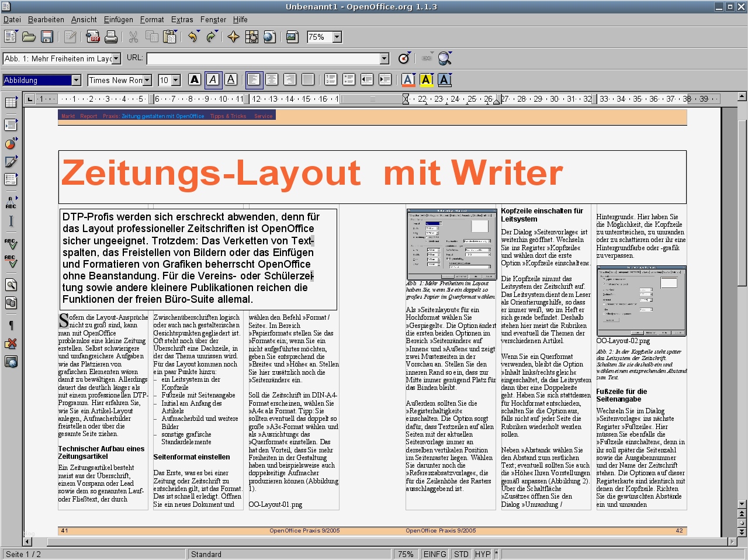Click into the URL input field
748x560 pixels.
pyautogui.click(x=263, y=58)
